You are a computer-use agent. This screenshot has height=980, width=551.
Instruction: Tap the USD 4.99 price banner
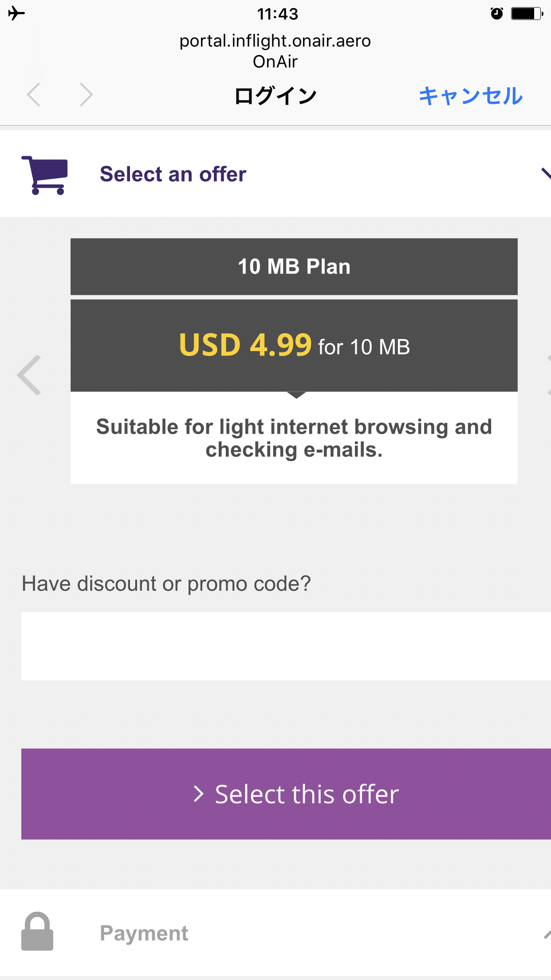point(294,346)
